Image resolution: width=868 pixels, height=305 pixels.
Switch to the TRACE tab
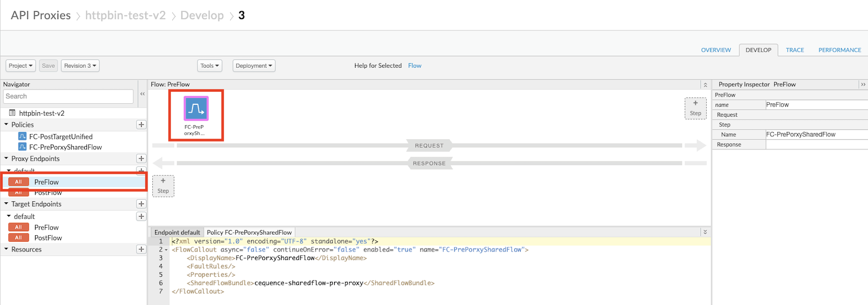tap(795, 50)
